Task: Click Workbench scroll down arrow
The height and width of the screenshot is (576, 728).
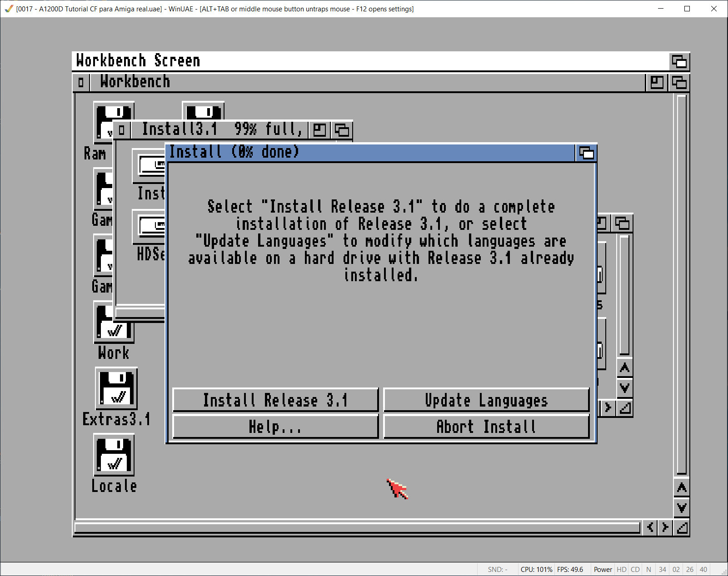Action: [682, 507]
